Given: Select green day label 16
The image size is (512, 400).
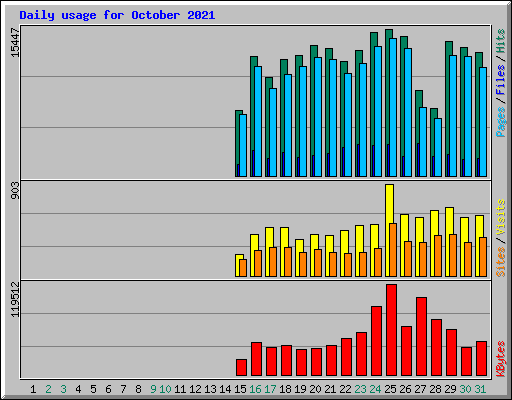Looking at the screenshot, I should [255, 389].
